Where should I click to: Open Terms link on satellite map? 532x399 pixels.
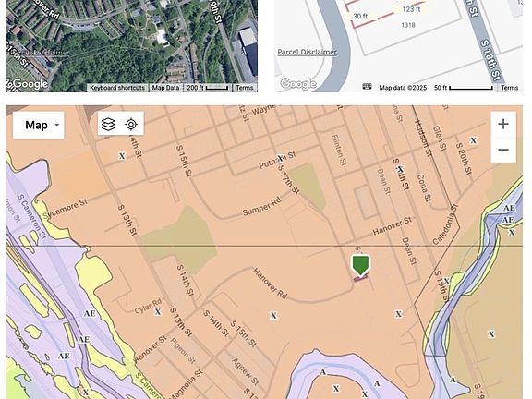pyautogui.click(x=244, y=88)
